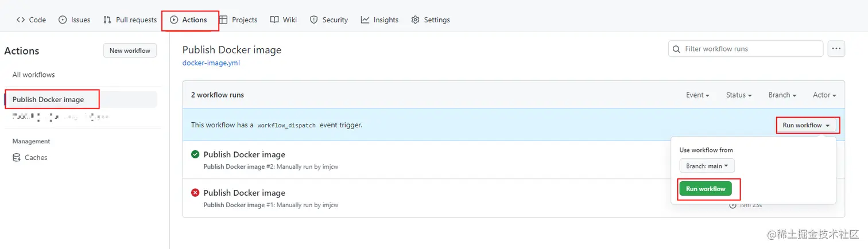Click the red failed run icon
The height and width of the screenshot is (249, 868).
[195, 193]
